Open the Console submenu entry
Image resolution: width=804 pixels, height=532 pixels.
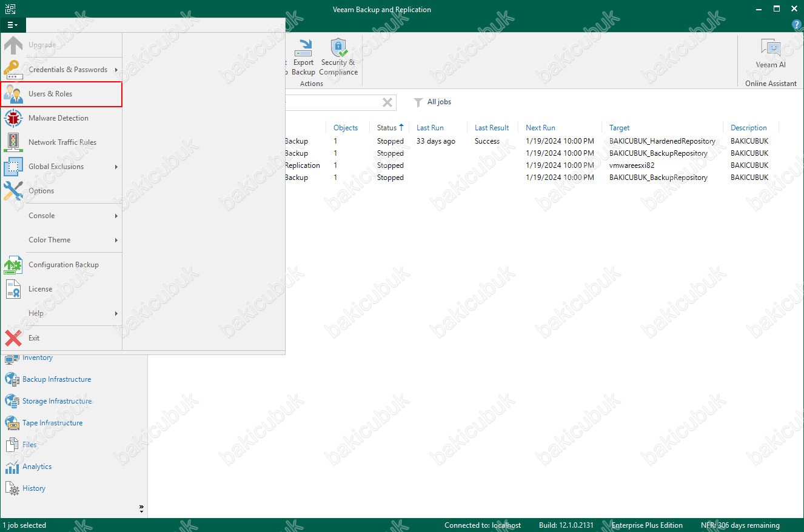[42, 216]
